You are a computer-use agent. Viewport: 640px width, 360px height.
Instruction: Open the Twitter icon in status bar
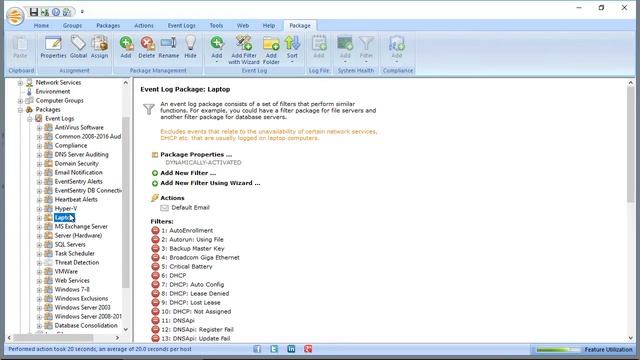[274, 349]
